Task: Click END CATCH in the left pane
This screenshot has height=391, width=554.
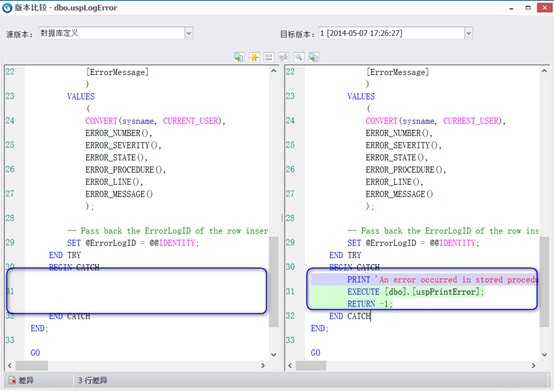Action: click(x=70, y=316)
